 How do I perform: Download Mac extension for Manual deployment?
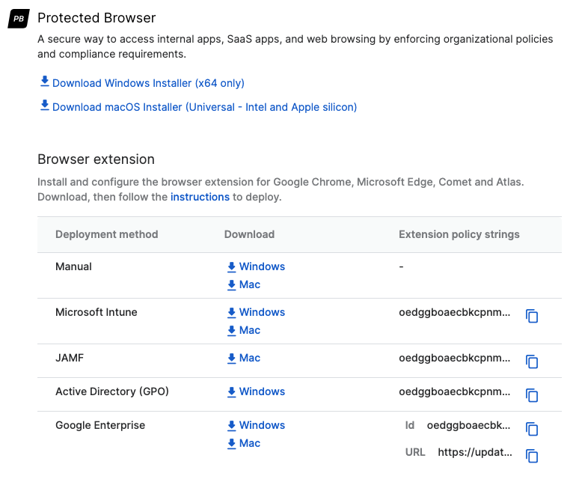click(244, 284)
